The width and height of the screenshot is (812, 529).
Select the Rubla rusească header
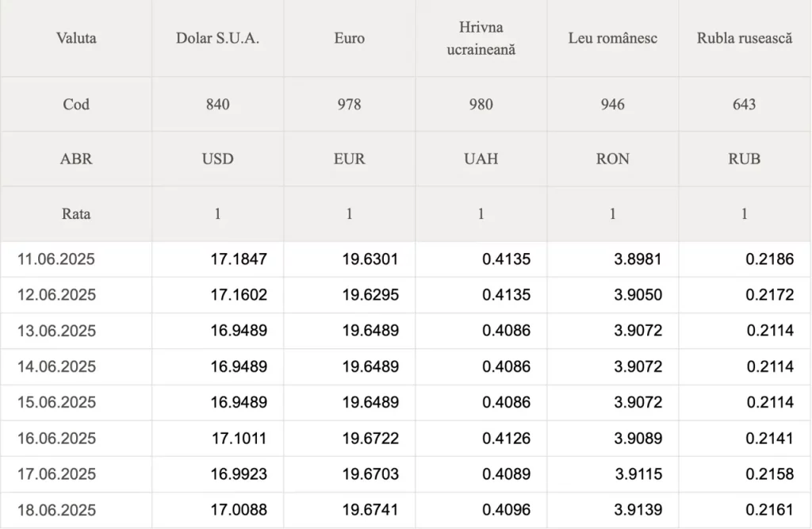(744, 38)
